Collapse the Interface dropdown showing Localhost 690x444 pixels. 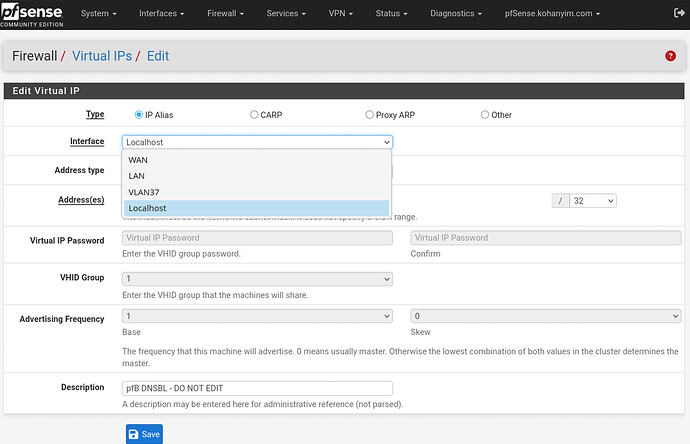[x=257, y=142]
